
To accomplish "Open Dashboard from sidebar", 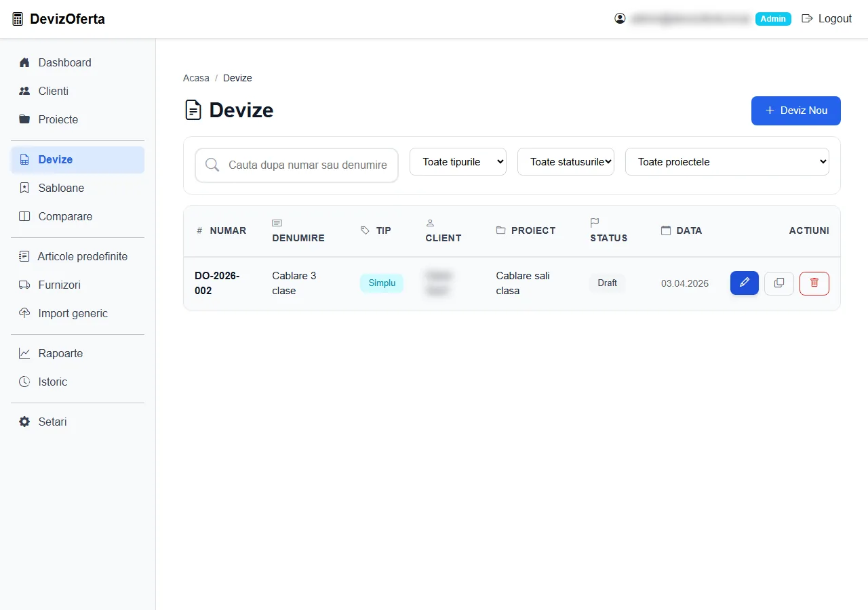I will click(x=77, y=62).
